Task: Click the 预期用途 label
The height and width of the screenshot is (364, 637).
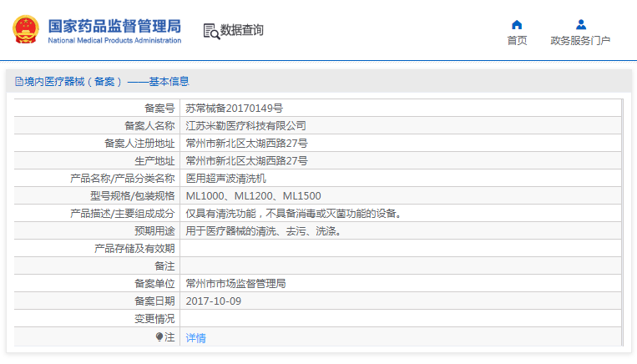Action: click(154, 230)
